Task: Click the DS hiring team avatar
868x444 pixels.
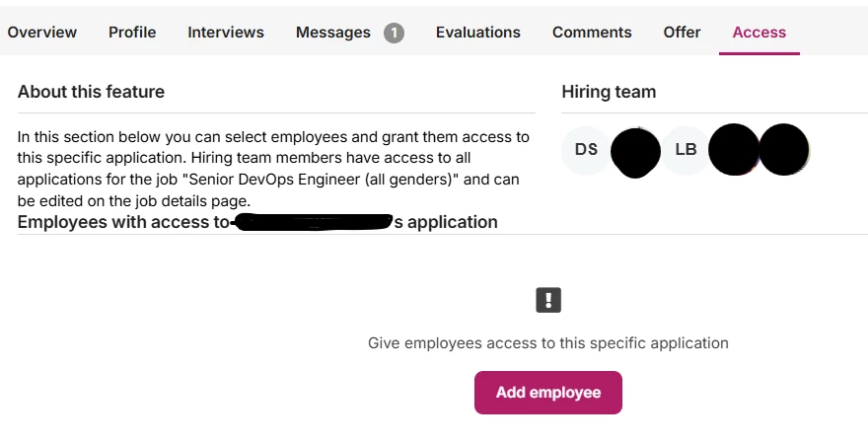Action: click(586, 150)
